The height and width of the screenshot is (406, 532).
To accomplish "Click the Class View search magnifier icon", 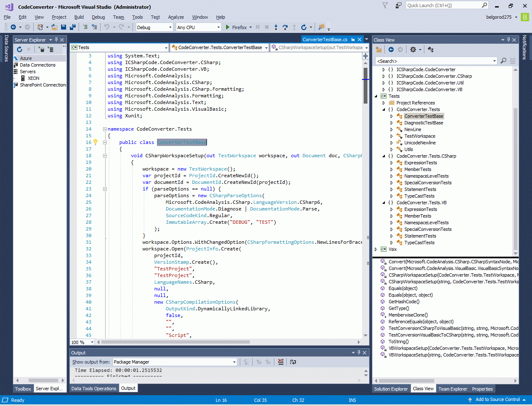I will [503, 61].
